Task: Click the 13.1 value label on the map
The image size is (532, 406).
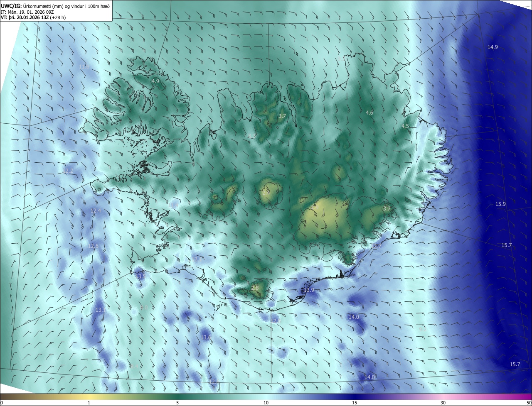Action: click(101, 310)
